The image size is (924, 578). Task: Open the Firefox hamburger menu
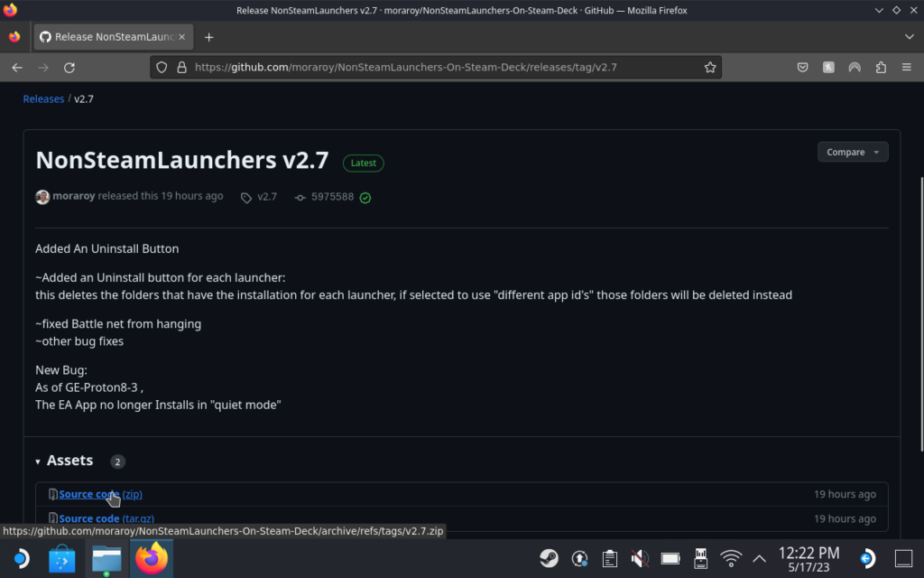[x=905, y=67]
